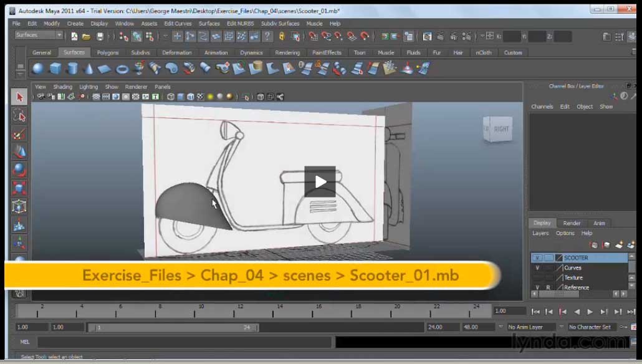Open the No Character Set dropdown
642x364 pixels.
593,327
